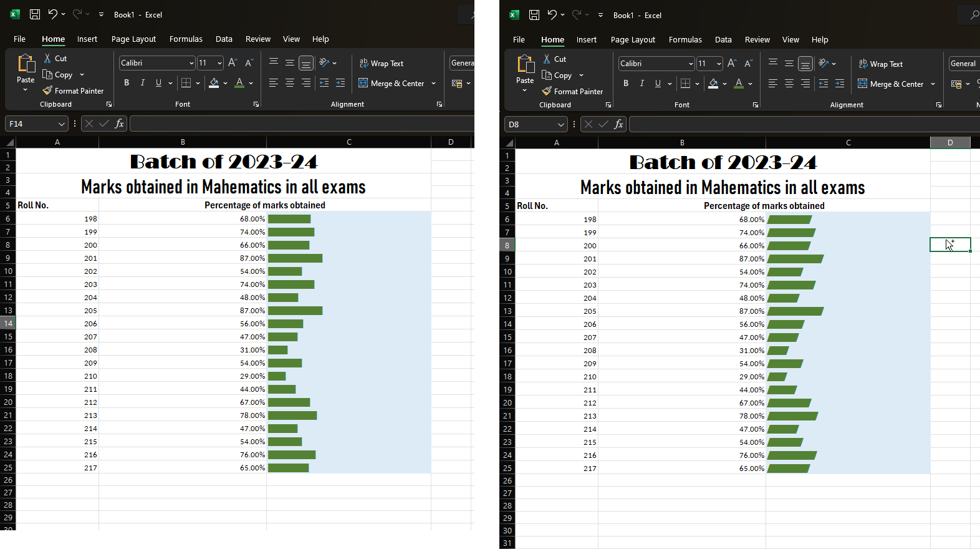Screen dimensions: 980x549
Task: Select column D header in right window
Action: coord(950,142)
